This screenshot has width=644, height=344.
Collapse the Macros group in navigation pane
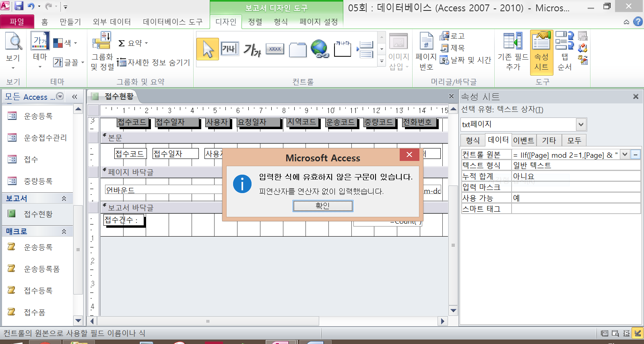coord(64,231)
